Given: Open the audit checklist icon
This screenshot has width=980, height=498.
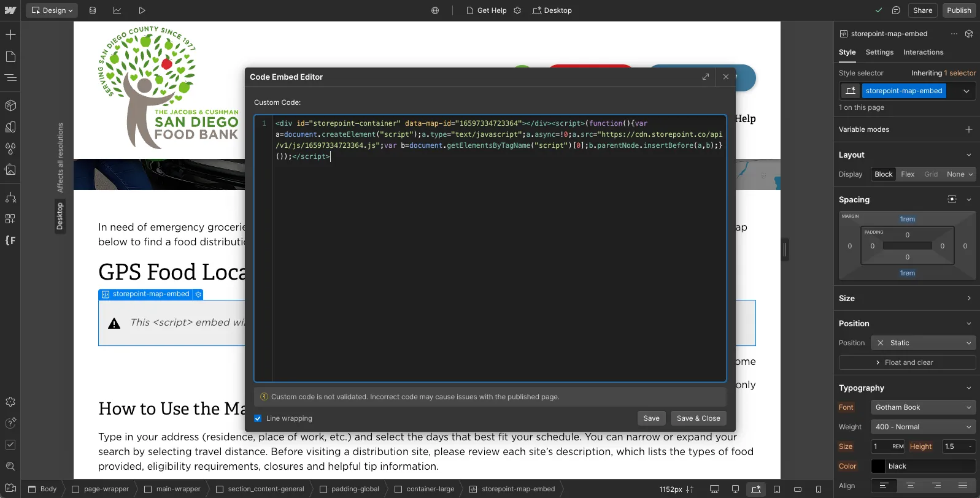Looking at the screenshot, I should tap(10, 445).
